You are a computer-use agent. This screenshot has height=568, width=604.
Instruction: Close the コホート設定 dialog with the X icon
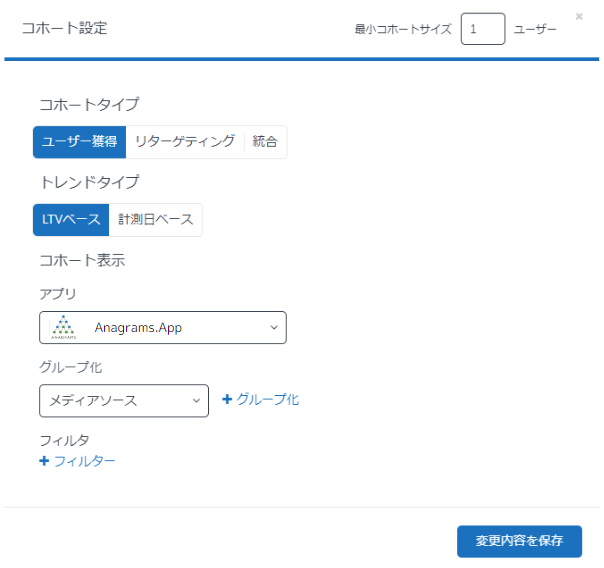tap(579, 16)
